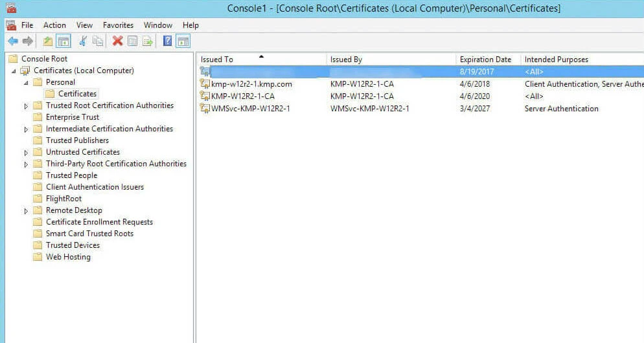Click the Trusted Devices folder icon
This screenshot has height=343, width=644.
click(38, 245)
